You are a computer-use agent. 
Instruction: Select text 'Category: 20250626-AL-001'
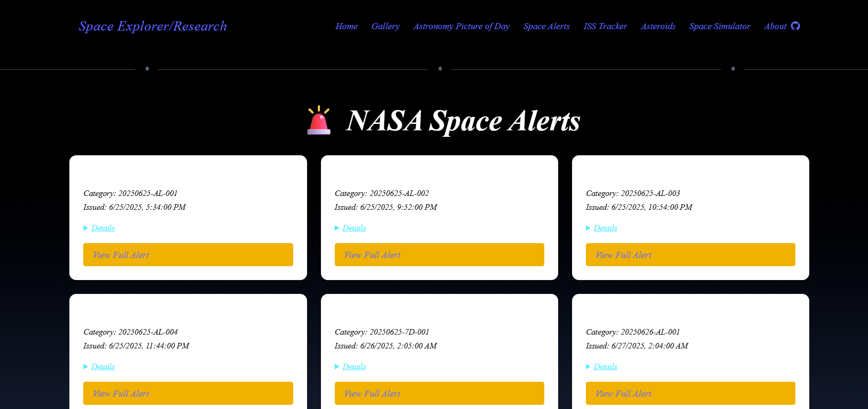(633, 332)
